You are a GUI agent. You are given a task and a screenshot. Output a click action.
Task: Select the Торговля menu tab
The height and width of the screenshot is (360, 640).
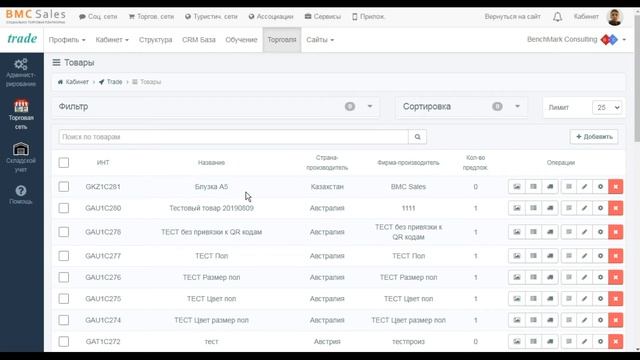[x=282, y=40]
